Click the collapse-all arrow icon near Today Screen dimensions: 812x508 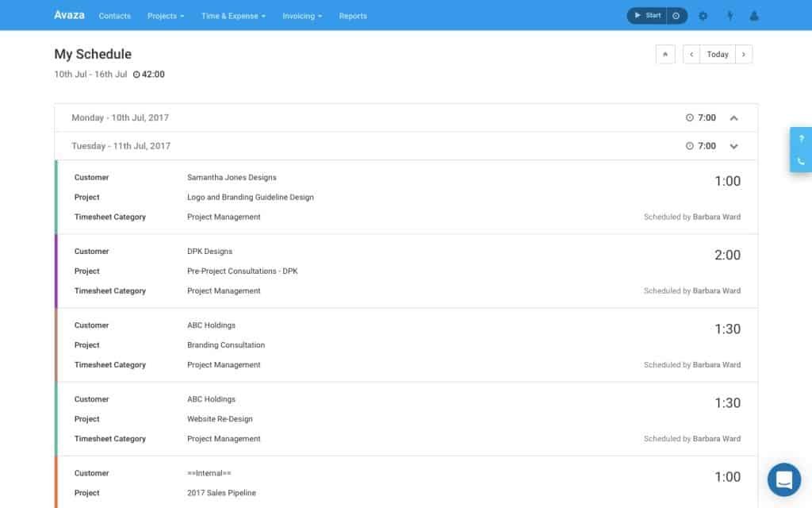click(x=665, y=54)
